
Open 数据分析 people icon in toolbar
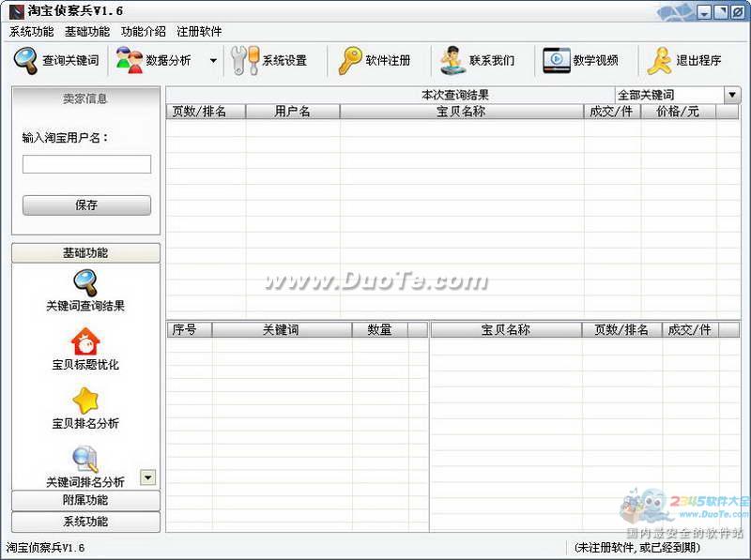129,60
